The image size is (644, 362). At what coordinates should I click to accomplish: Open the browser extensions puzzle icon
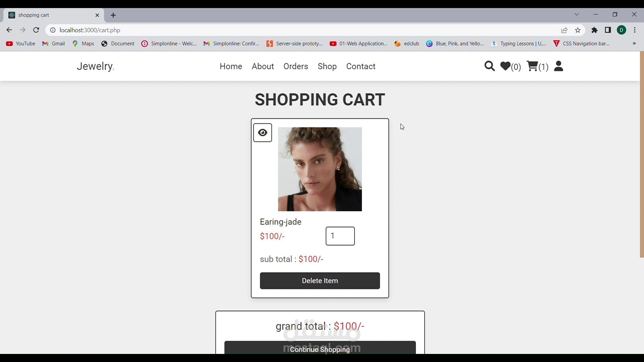click(x=595, y=30)
